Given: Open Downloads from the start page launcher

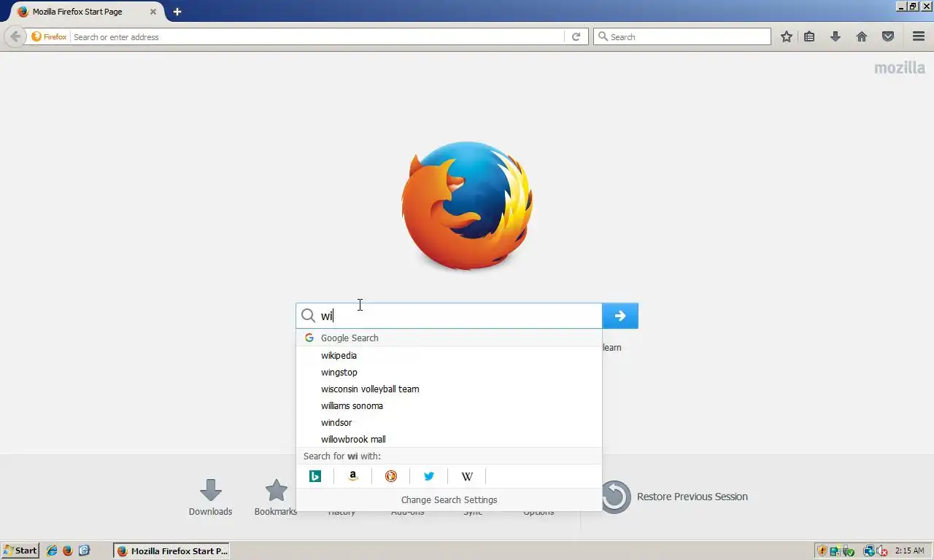Looking at the screenshot, I should tap(210, 497).
